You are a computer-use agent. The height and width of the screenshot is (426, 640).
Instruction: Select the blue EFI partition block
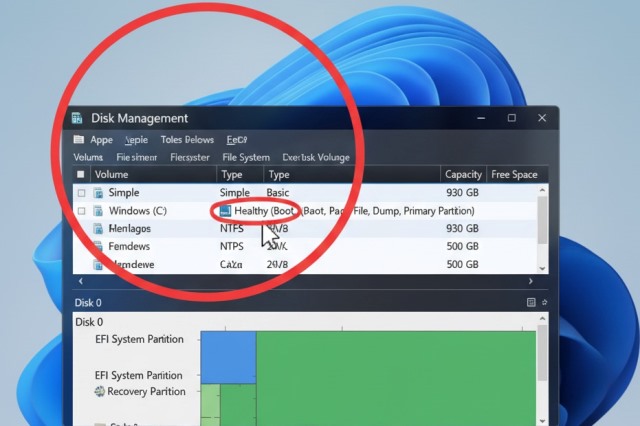[x=229, y=357]
